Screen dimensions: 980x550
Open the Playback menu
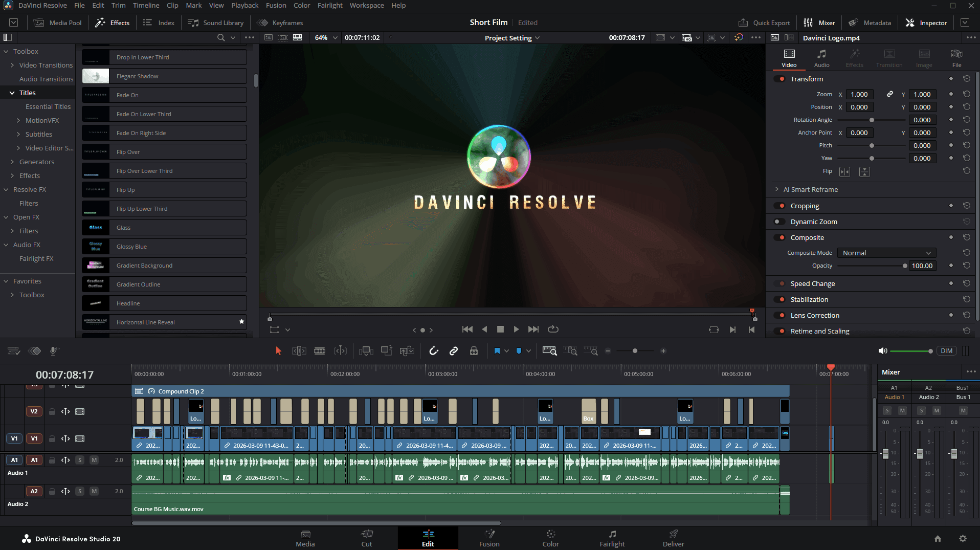244,5
